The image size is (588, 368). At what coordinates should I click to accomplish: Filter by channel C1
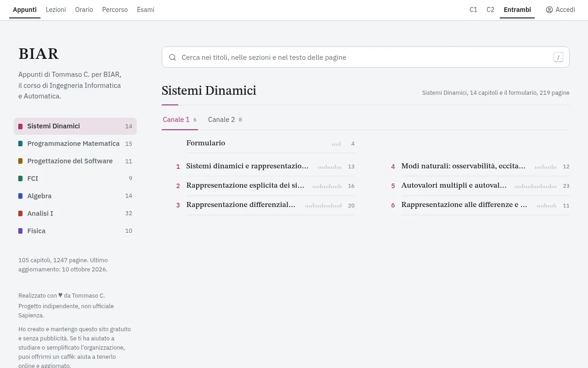coord(473,10)
